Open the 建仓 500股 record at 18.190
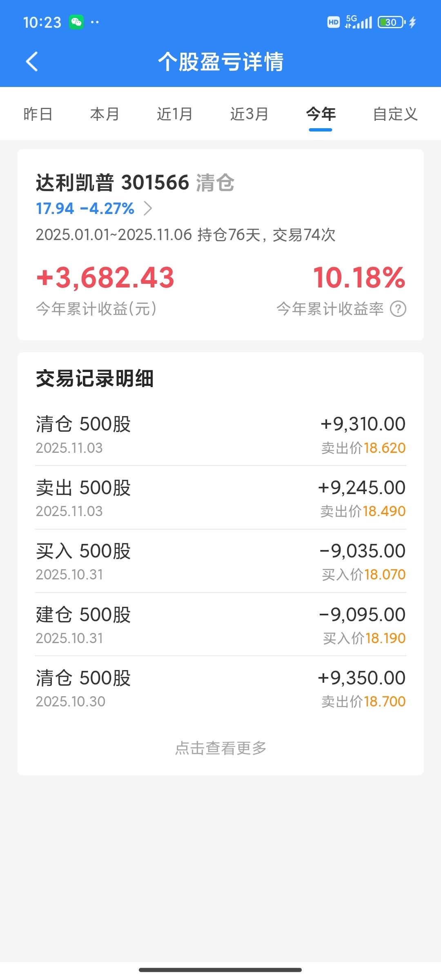 click(x=220, y=625)
